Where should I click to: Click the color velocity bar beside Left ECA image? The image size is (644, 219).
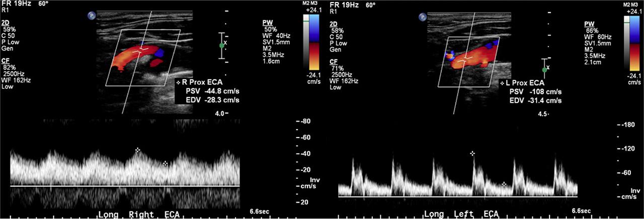pos(634,42)
